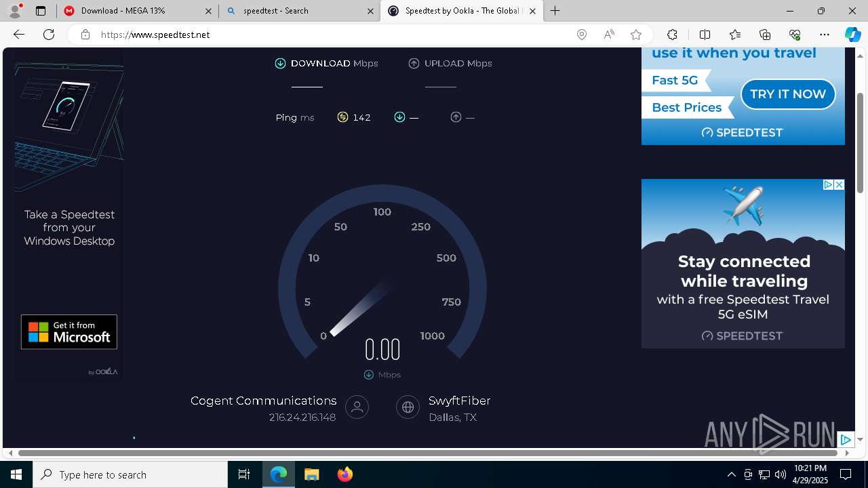868x488 pixels.
Task: Open the Favorites list
Action: click(735, 35)
